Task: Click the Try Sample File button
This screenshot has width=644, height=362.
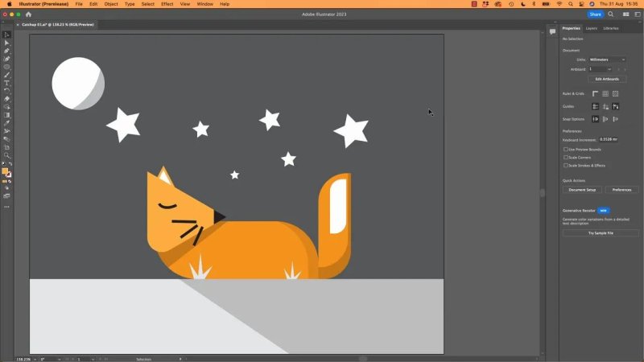Action: 601,233
